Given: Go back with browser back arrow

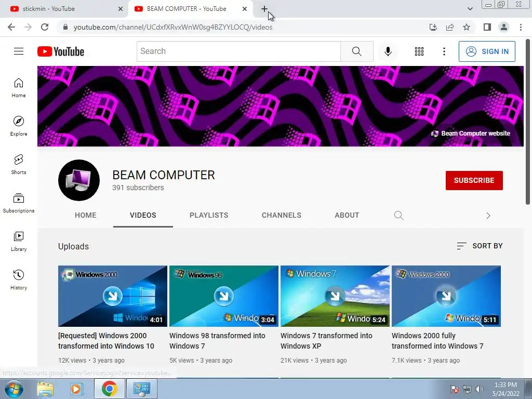Looking at the screenshot, I should click(x=11, y=27).
